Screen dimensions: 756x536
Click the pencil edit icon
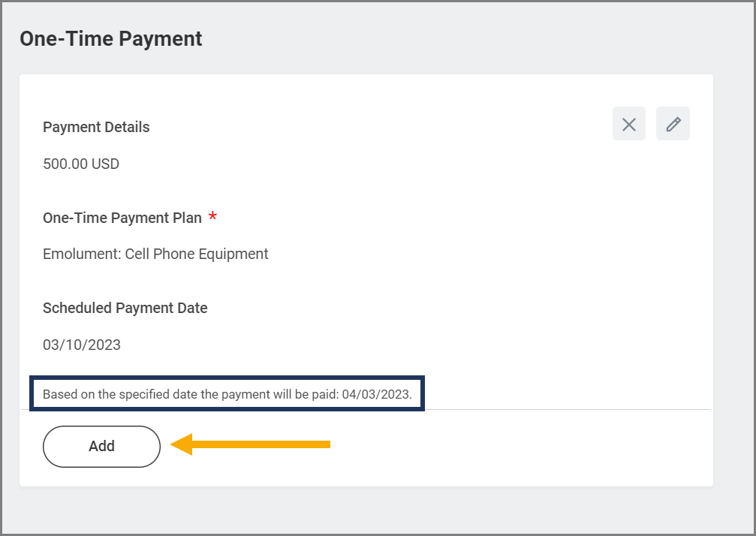coord(673,124)
